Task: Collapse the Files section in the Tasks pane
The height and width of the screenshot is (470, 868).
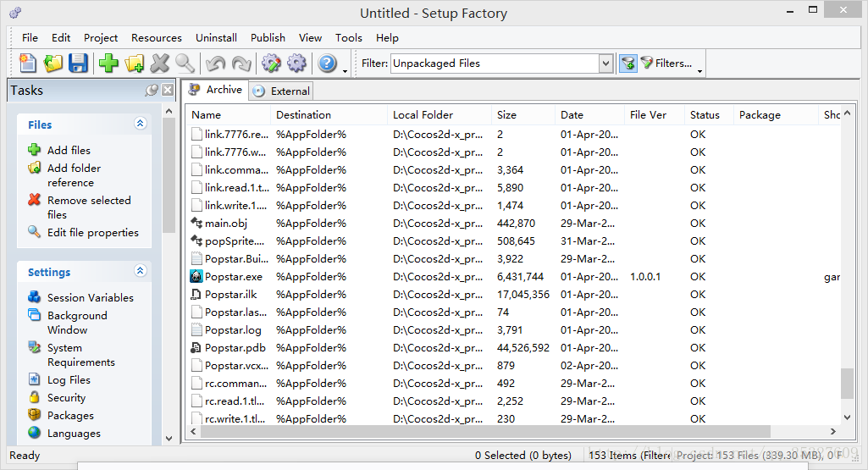Action: tap(141, 124)
